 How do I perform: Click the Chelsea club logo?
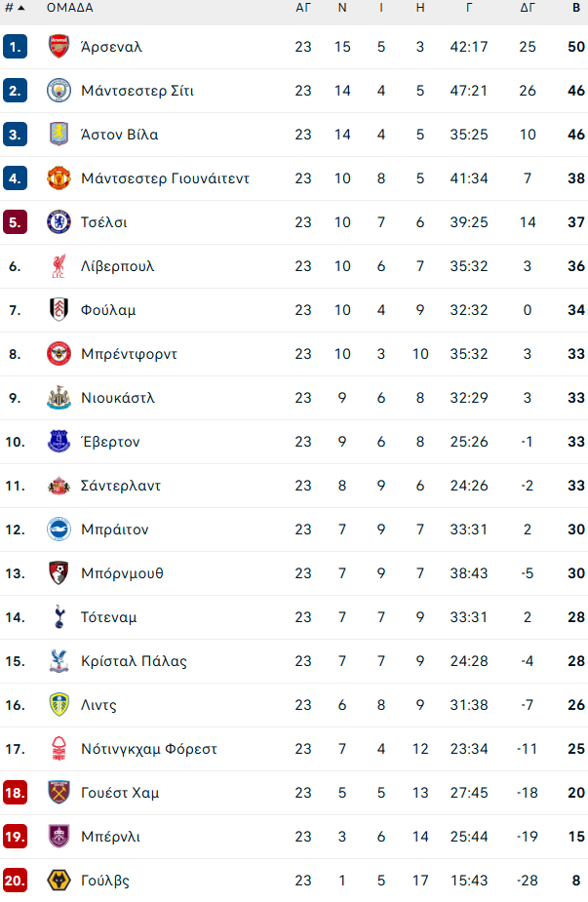click(x=58, y=221)
